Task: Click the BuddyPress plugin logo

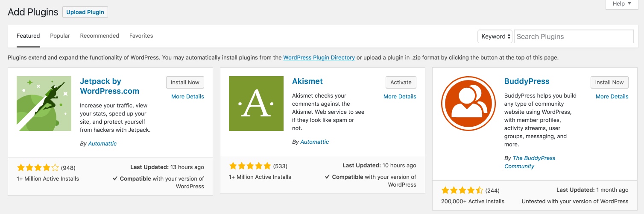Action: click(x=468, y=104)
